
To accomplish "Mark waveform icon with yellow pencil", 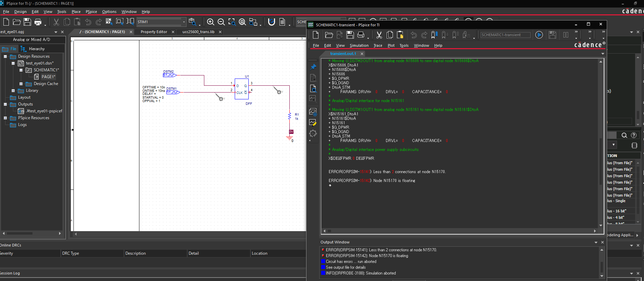I will click(x=313, y=122).
